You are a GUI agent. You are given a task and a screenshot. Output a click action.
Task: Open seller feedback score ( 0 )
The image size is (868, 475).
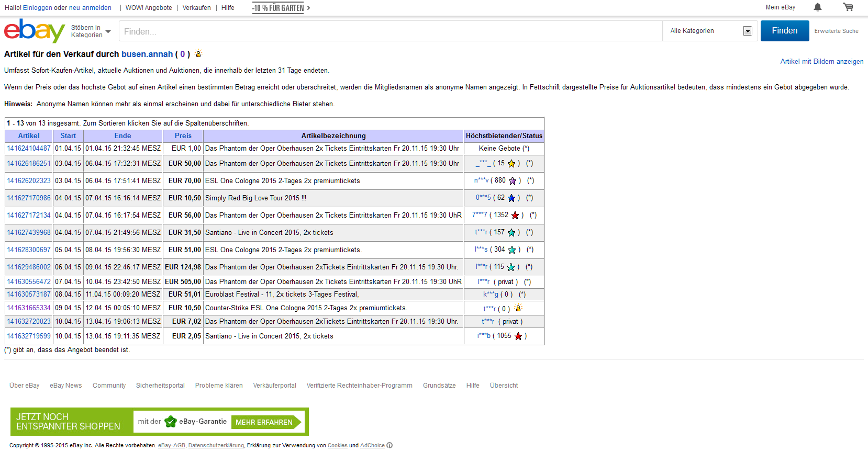(183, 54)
